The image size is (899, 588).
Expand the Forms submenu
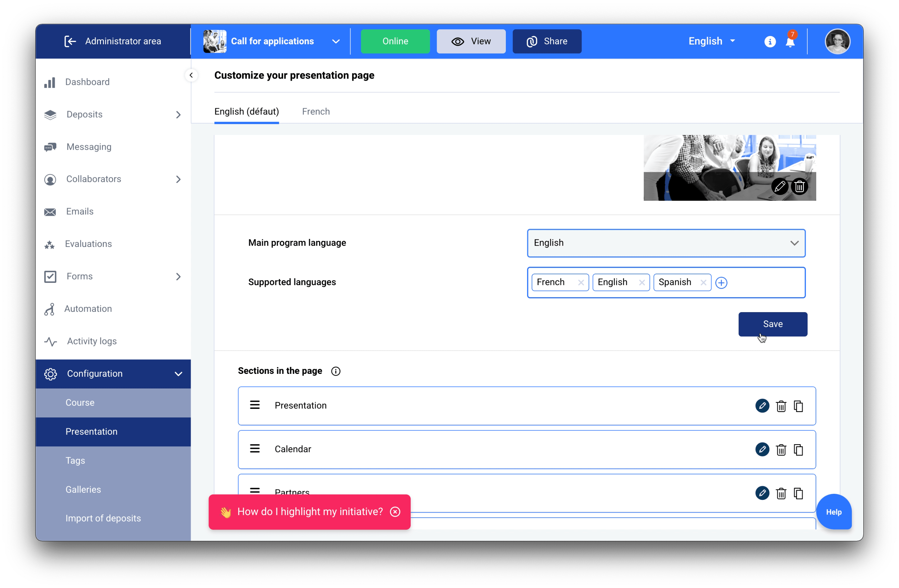click(178, 276)
